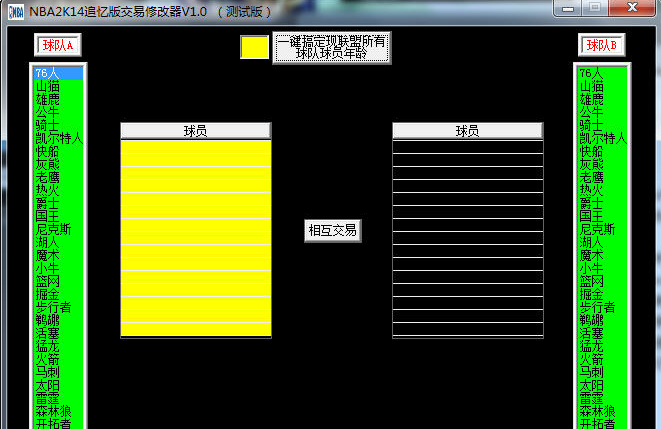Select 凯尔特人 in the Team A list
This screenshot has height=429, width=661.
click(x=59, y=138)
